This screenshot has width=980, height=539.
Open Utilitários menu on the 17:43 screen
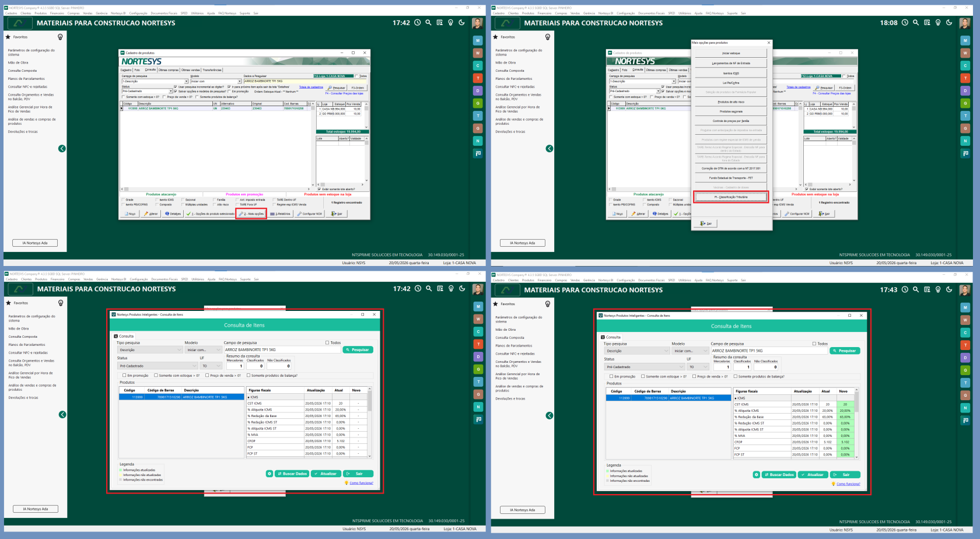(x=684, y=281)
